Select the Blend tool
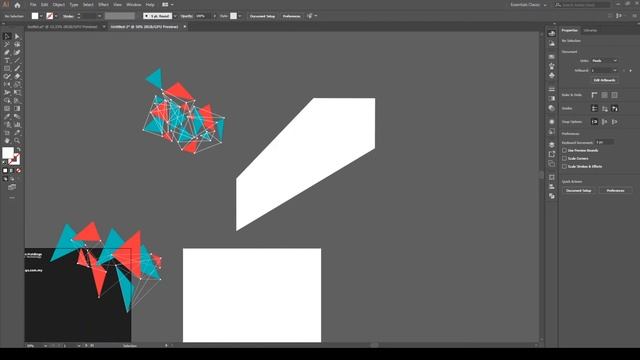 coord(17,117)
